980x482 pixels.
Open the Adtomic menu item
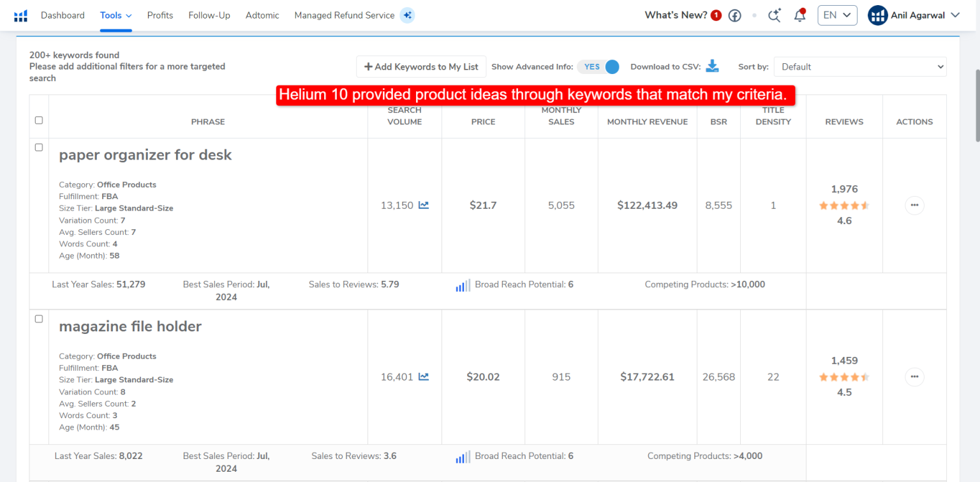(262, 15)
